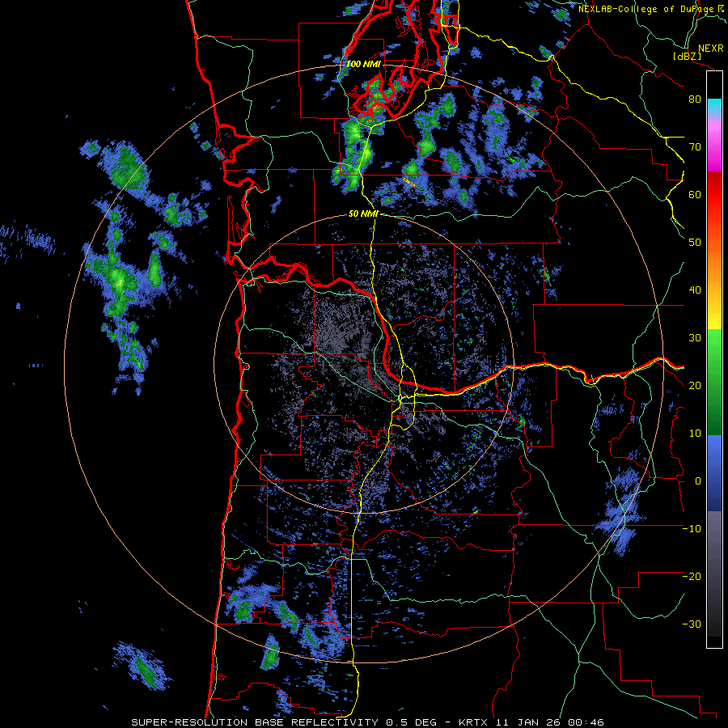Click the NEXLAB-College of DuPage credit text
The image size is (728, 728).
click(x=650, y=9)
